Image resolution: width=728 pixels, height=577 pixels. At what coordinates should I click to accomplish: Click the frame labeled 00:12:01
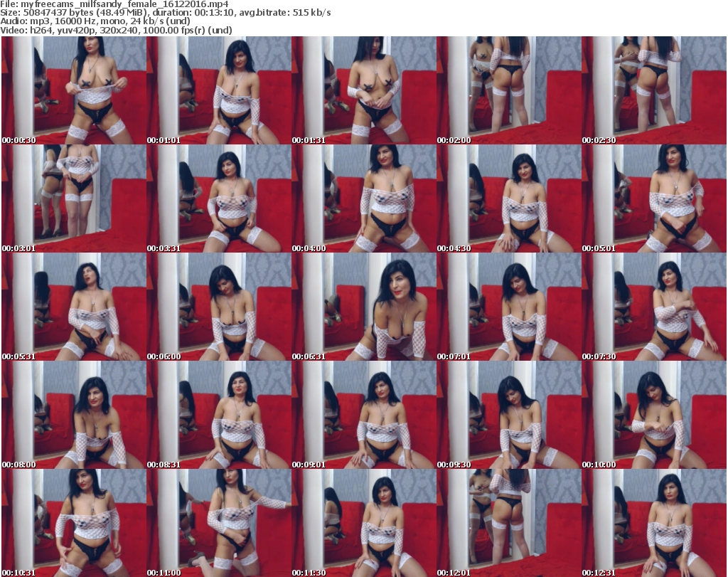point(509,523)
